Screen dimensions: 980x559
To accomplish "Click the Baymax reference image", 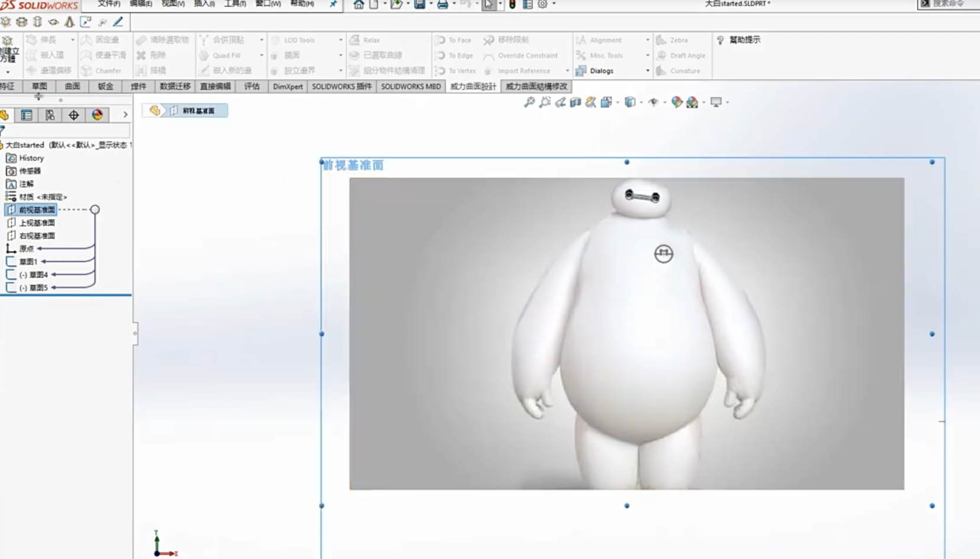I will 626,334.
